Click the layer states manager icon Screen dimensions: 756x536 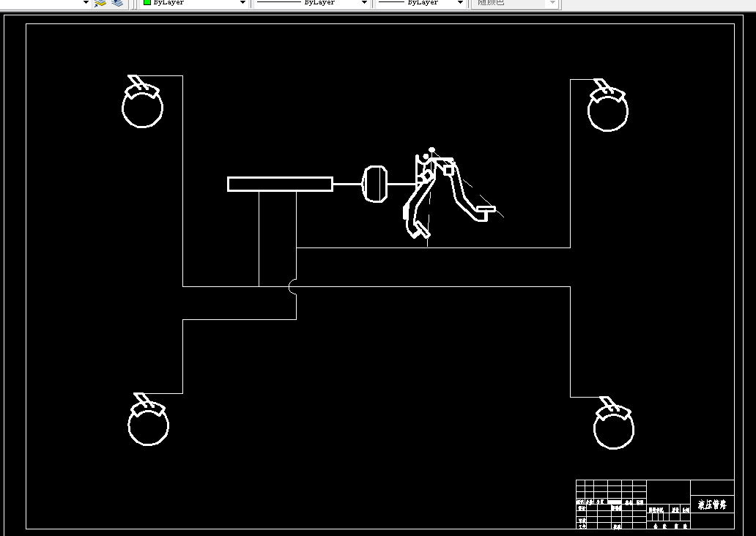click(x=117, y=3)
